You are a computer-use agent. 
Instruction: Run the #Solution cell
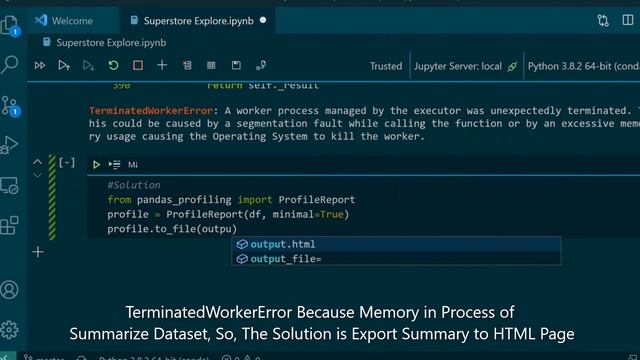pyautogui.click(x=96, y=164)
